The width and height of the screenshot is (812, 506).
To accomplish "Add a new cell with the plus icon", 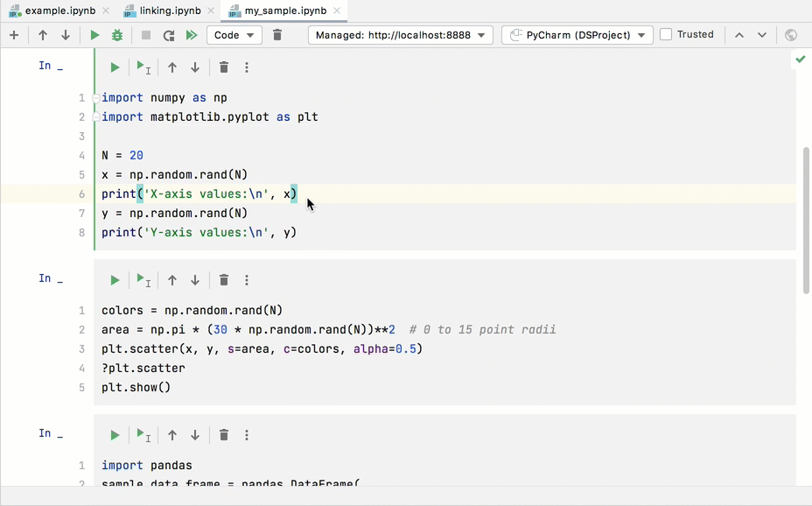I will (12, 34).
